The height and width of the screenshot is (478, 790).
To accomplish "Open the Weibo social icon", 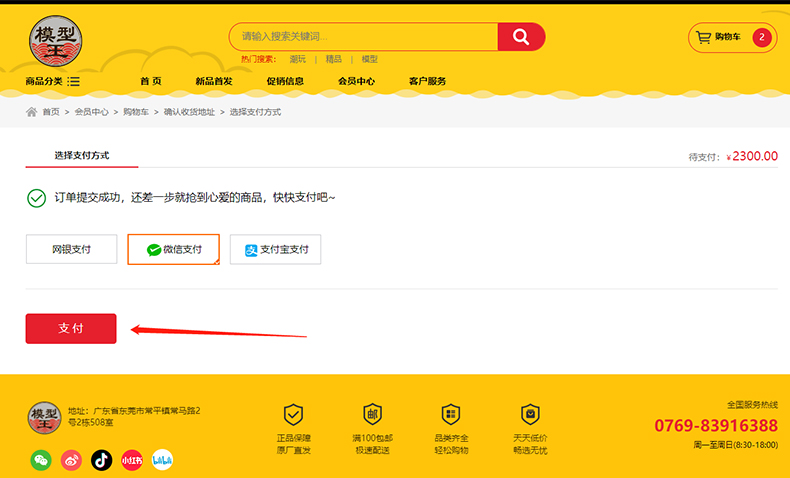I will pyautogui.click(x=71, y=460).
